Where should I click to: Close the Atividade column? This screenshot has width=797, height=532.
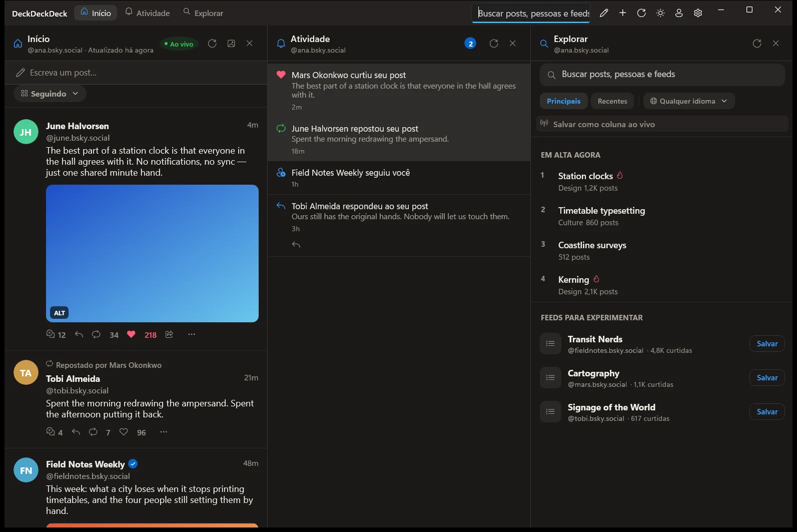tap(513, 44)
